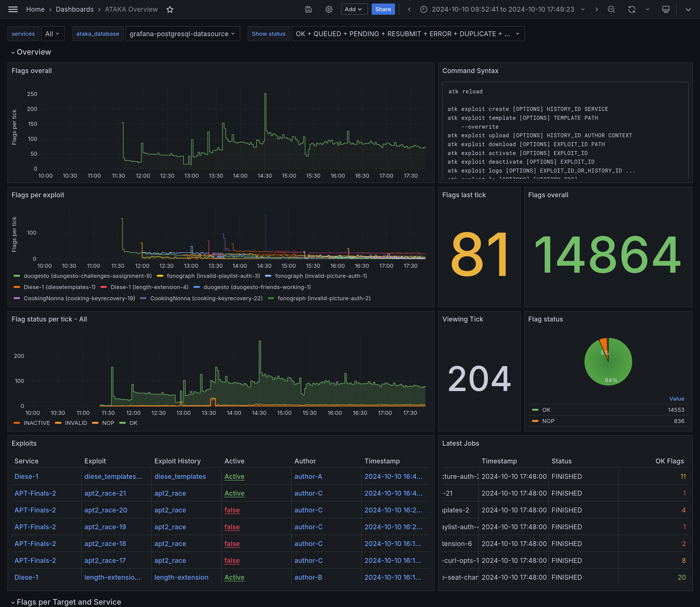Image resolution: width=700 pixels, height=607 pixels.
Task: Shift time range forward arrow
Action: coord(596,10)
